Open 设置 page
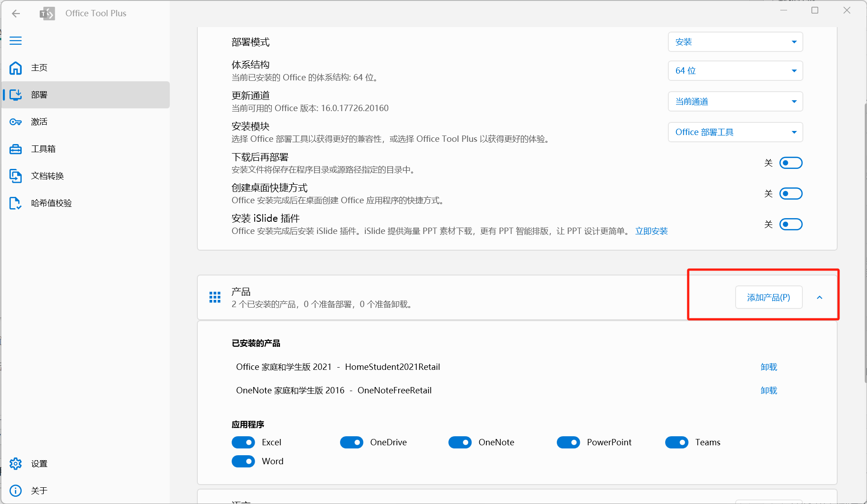 click(x=86, y=464)
